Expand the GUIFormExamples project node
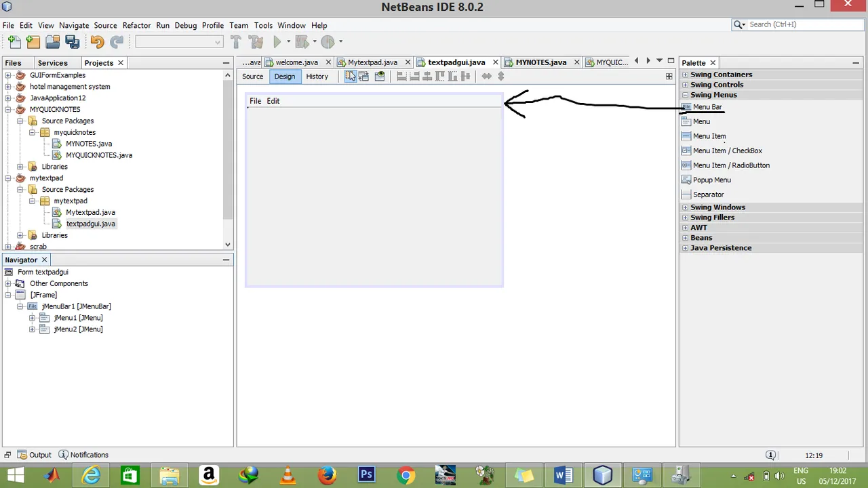This screenshot has width=868, height=488. 7,75
